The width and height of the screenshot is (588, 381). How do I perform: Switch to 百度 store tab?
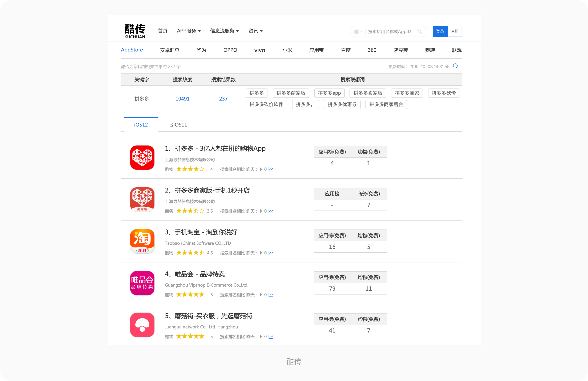click(346, 50)
